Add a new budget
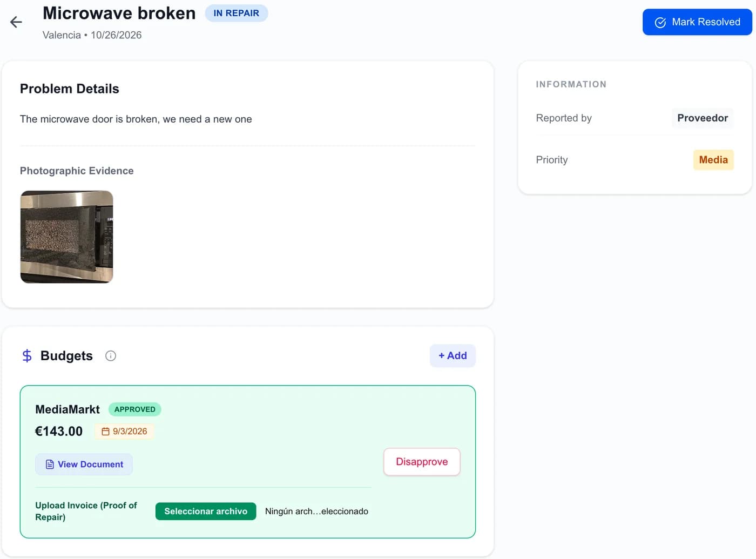756x559 pixels. tap(453, 356)
